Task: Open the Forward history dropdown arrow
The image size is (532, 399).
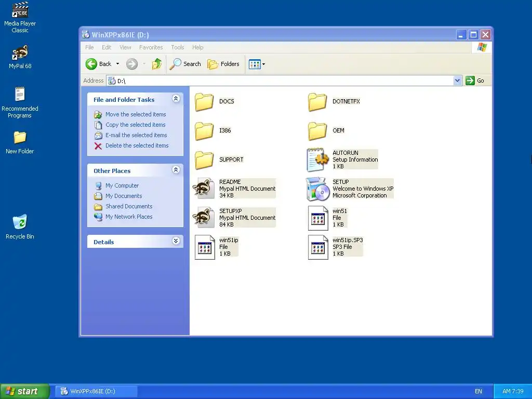Action: coord(144,64)
